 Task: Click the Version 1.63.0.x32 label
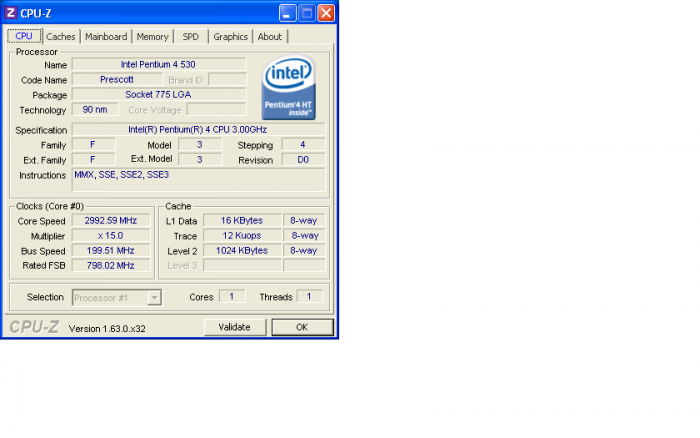click(107, 329)
